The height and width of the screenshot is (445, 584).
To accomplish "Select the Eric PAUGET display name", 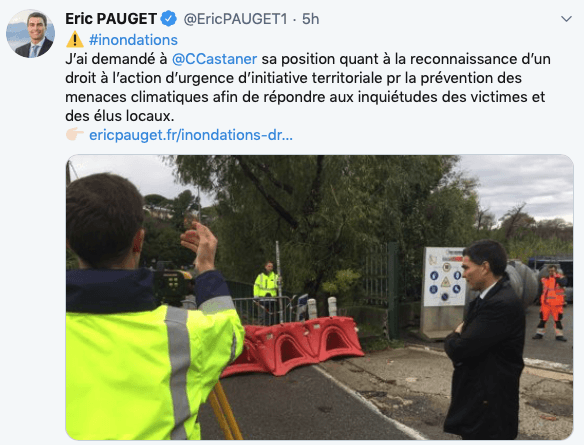I will coord(111,19).
